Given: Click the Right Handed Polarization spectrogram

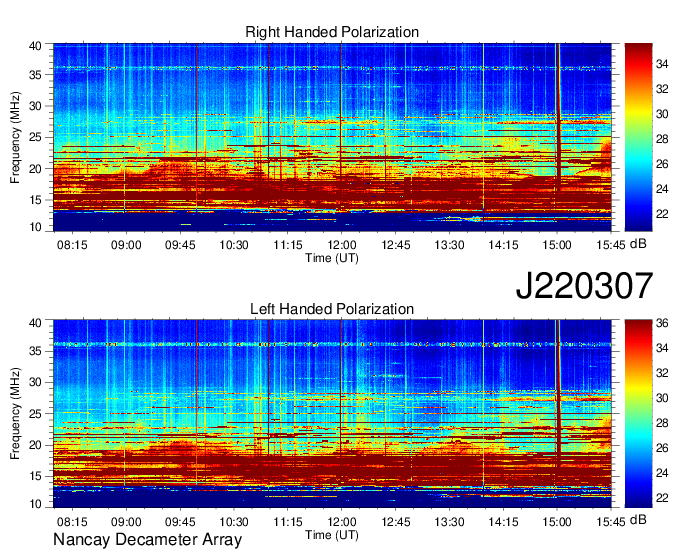Looking at the screenshot, I should point(332,137).
